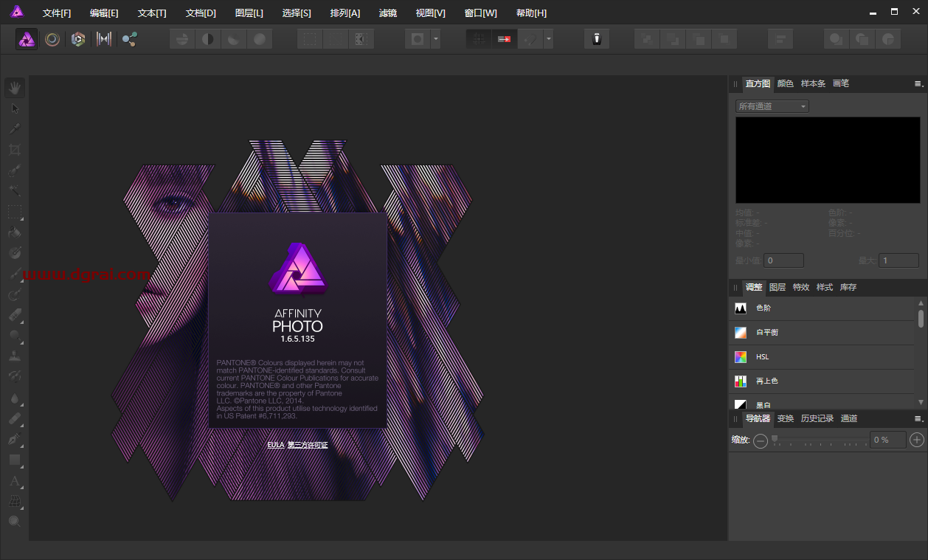The width and height of the screenshot is (928, 560).
Task: Switch to the Export Persona
Action: click(x=130, y=39)
